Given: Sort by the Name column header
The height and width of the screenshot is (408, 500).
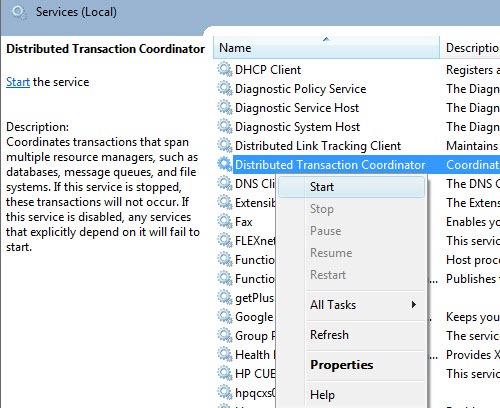Looking at the screenshot, I should tap(326, 48).
